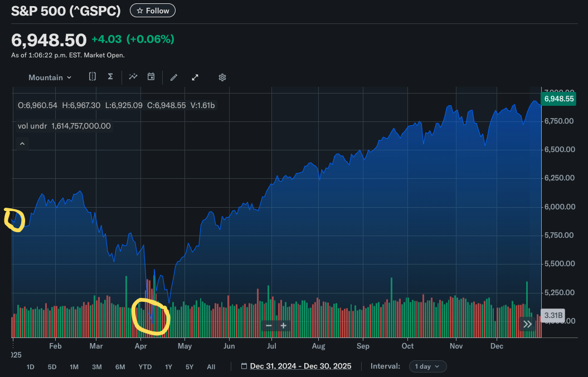Click the S&P 500 (^GSPC) title

[66, 11]
